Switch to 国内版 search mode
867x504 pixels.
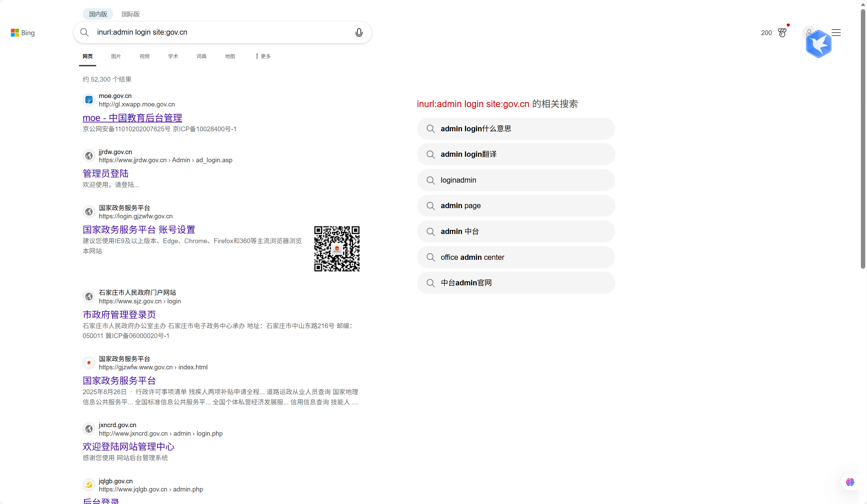tap(98, 14)
